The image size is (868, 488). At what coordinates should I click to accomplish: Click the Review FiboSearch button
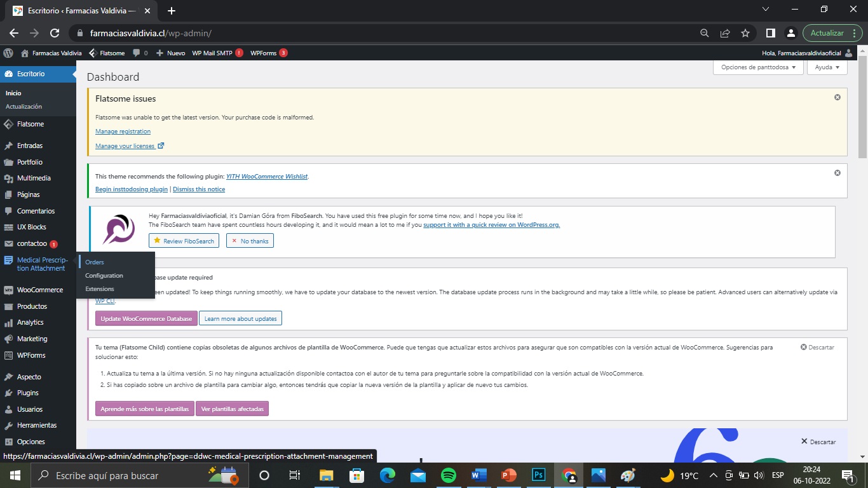coord(184,241)
